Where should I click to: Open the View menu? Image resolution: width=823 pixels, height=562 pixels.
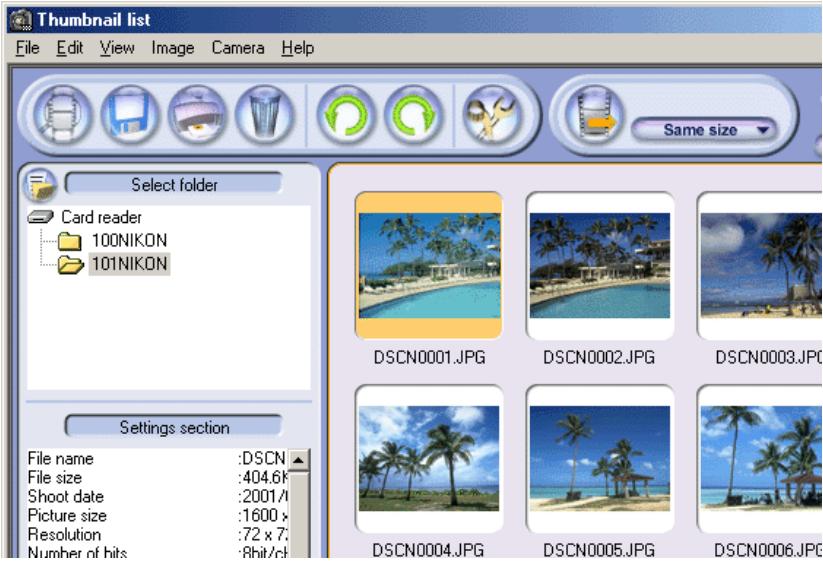[117, 48]
